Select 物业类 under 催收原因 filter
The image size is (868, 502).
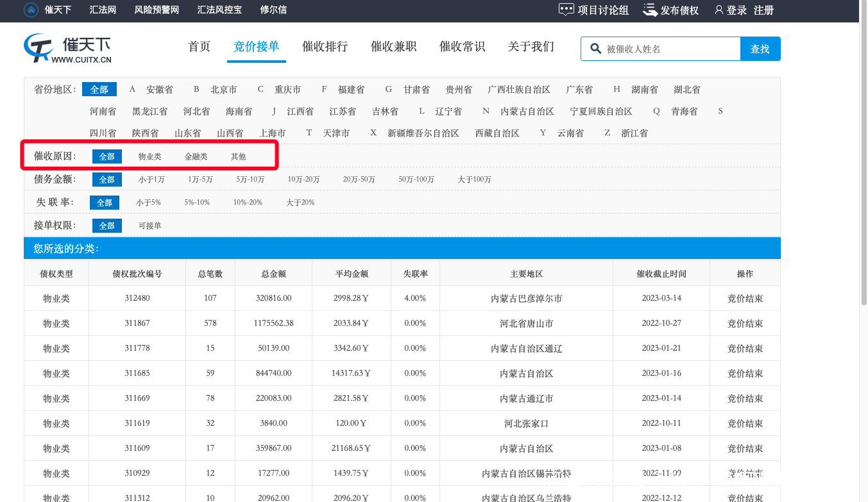(149, 156)
